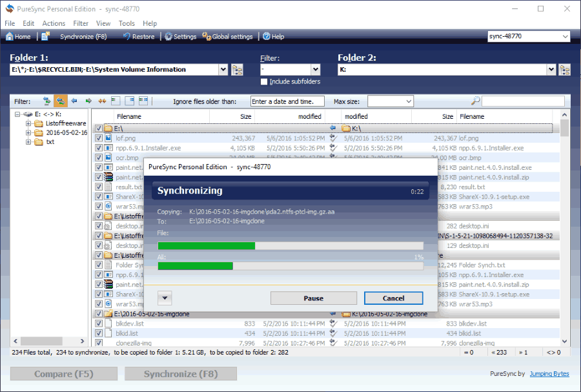The width and height of the screenshot is (581, 392).
Task: Toggle the highlighted orange sync-direction filter icon
Action: coord(61,101)
